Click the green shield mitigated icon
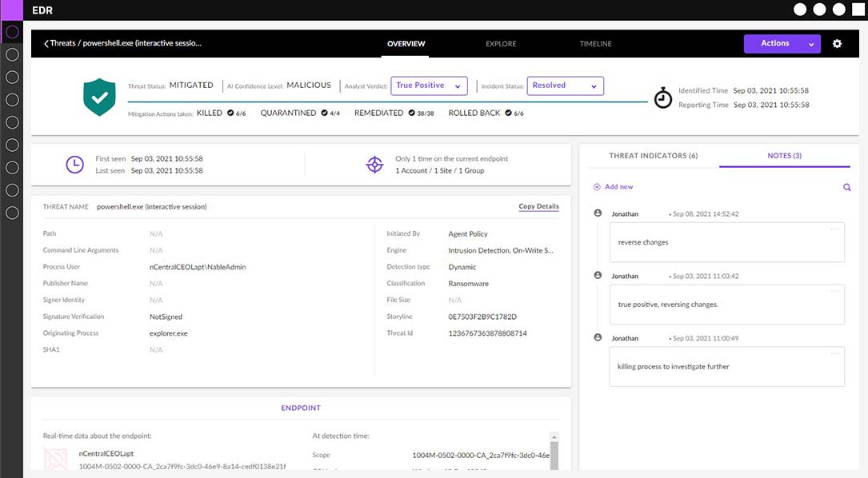 click(x=100, y=97)
